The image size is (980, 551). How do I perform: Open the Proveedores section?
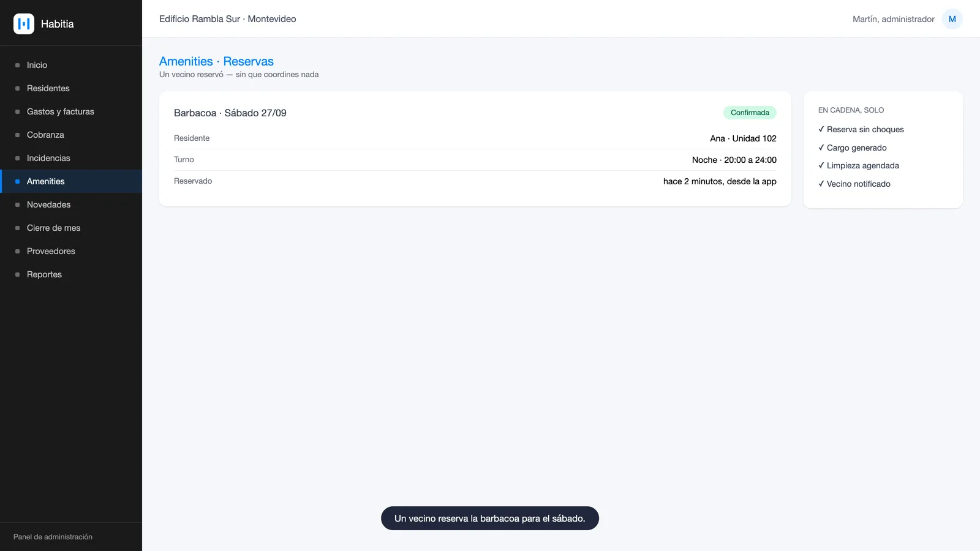[71, 251]
